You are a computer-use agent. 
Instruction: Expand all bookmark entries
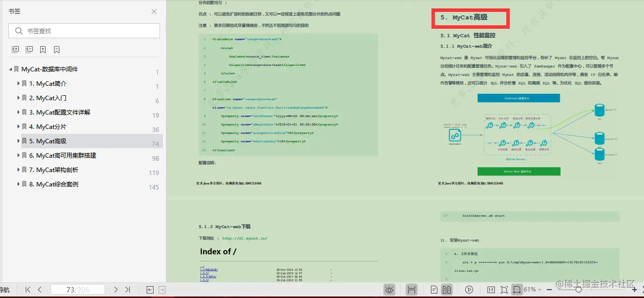(x=15, y=49)
